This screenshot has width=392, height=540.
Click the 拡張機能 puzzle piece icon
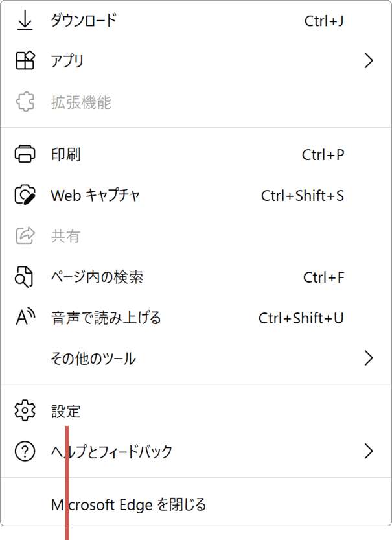pos(25,102)
